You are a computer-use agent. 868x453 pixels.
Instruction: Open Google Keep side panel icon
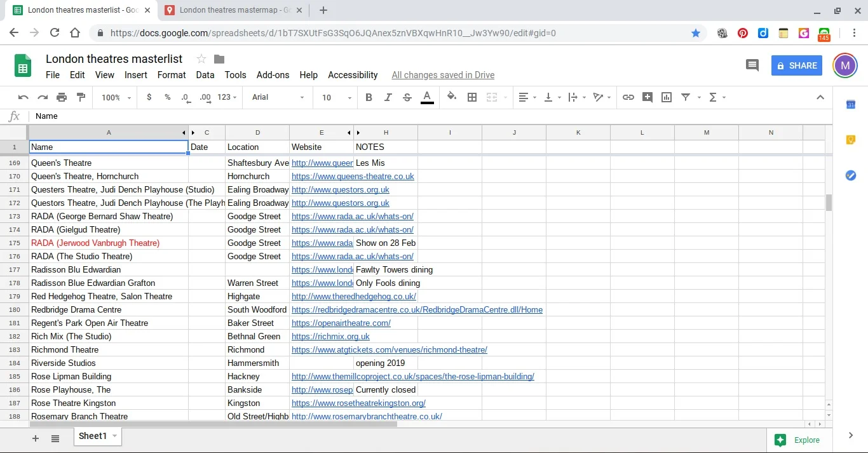pos(851,140)
